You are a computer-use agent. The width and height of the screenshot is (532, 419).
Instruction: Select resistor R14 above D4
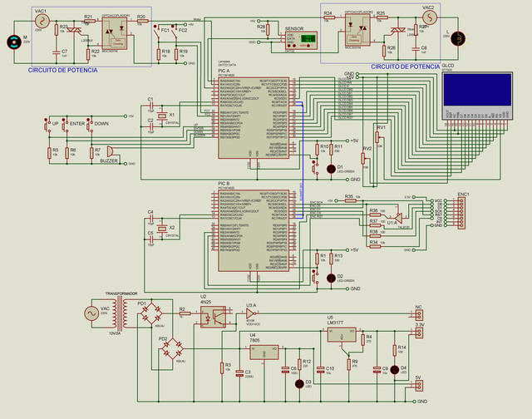[395, 351]
